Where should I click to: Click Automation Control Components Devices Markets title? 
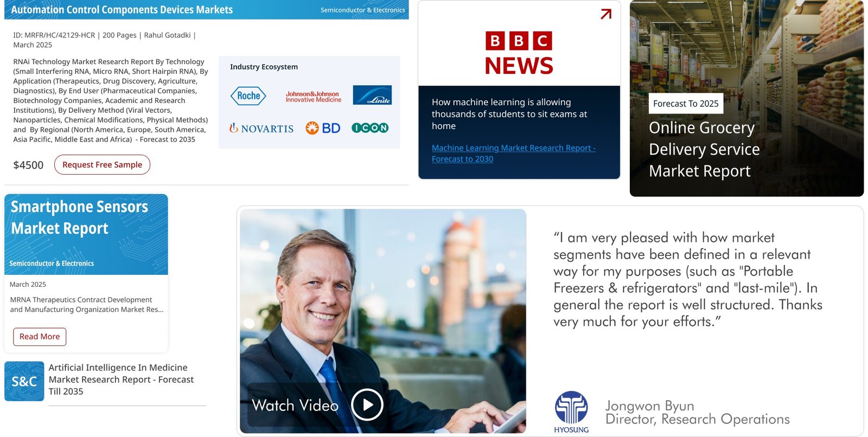[x=122, y=10]
